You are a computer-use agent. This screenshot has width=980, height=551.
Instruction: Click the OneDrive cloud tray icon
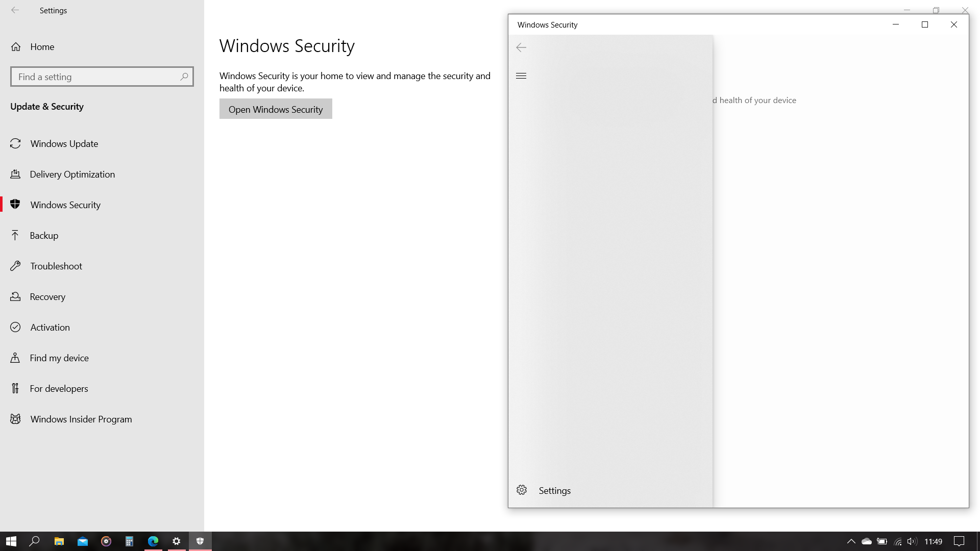point(867,541)
